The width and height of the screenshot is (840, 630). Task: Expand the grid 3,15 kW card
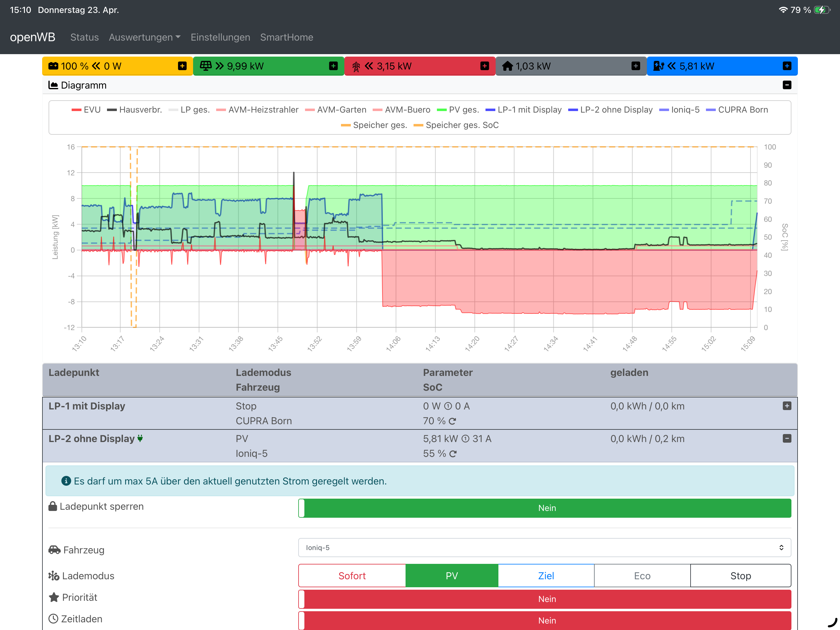pos(484,66)
